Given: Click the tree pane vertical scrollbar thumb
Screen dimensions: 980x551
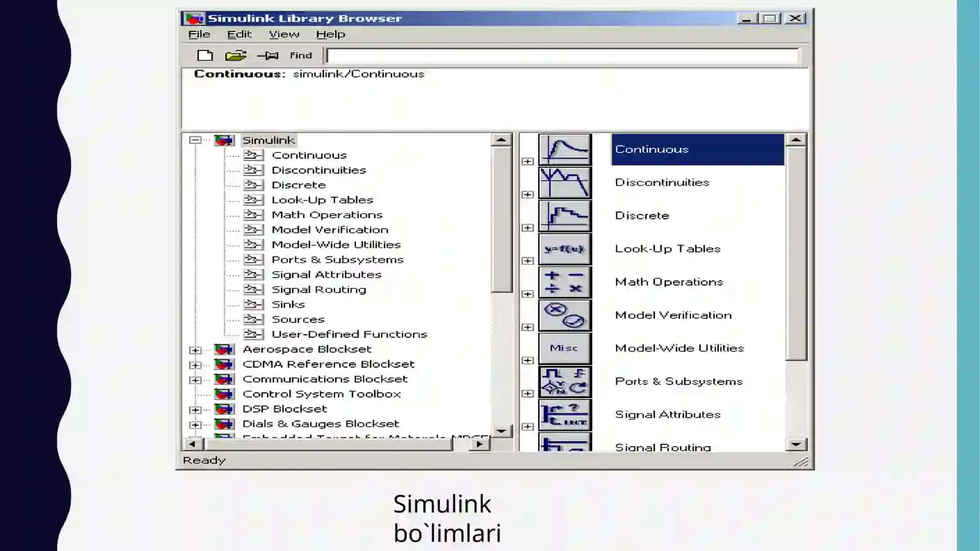Looking at the screenshot, I should point(502,219).
